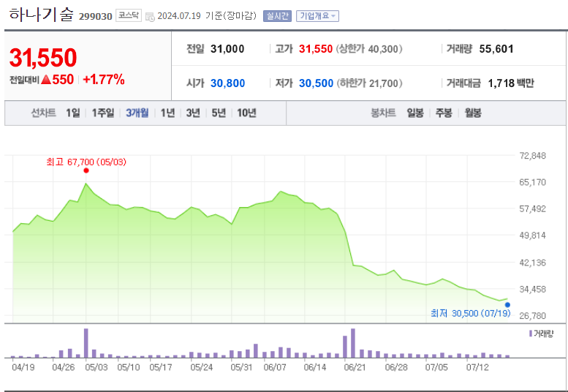Switch to 주봉 candlestick chart

(x=444, y=113)
